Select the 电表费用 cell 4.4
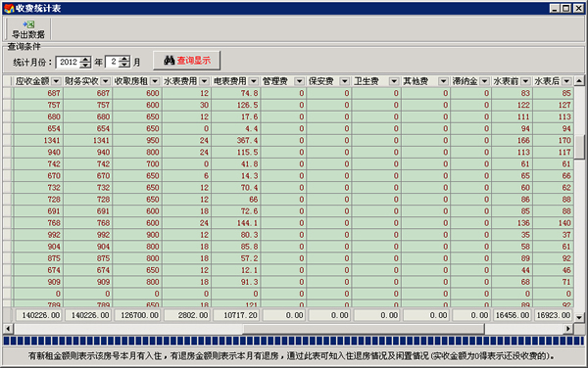Screen dimensions: 588x368 click(x=236, y=129)
